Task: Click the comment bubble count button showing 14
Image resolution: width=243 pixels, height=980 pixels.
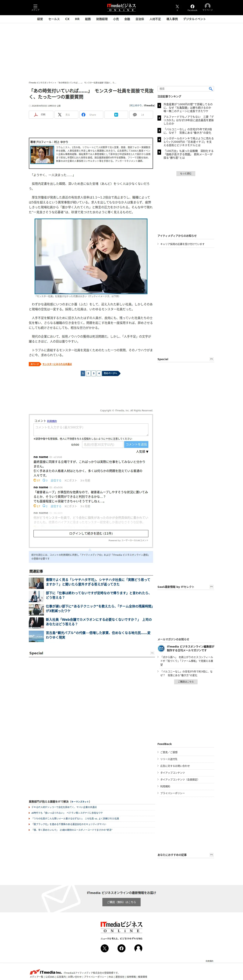Action: tap(141, 114)
